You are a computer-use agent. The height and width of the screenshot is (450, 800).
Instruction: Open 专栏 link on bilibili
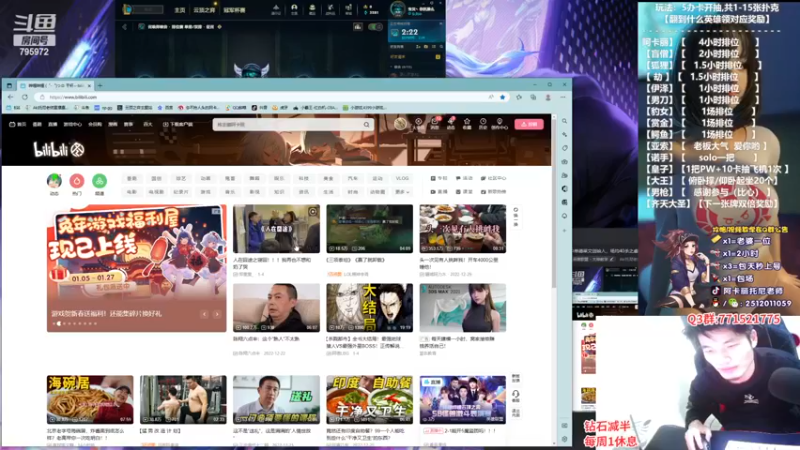439,179
